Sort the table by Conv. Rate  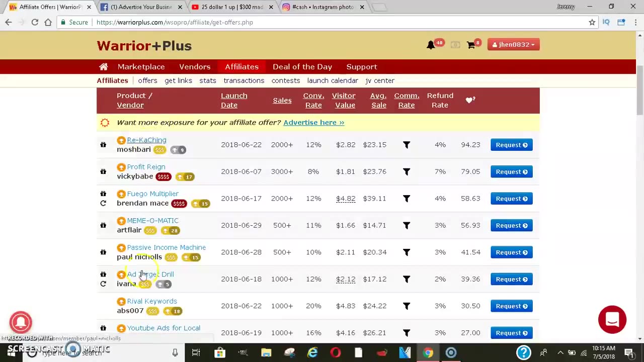(x=313, y=100)
